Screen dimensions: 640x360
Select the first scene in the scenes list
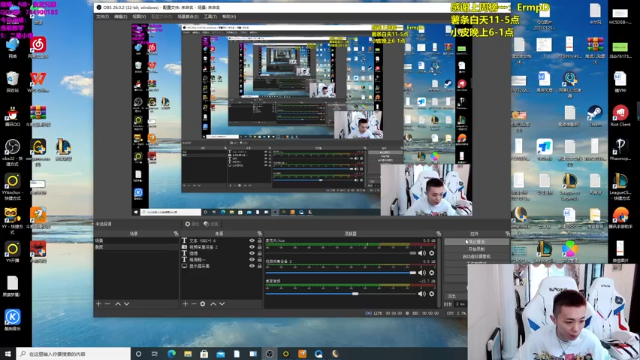pyautogui.click(x=136, y=241)
